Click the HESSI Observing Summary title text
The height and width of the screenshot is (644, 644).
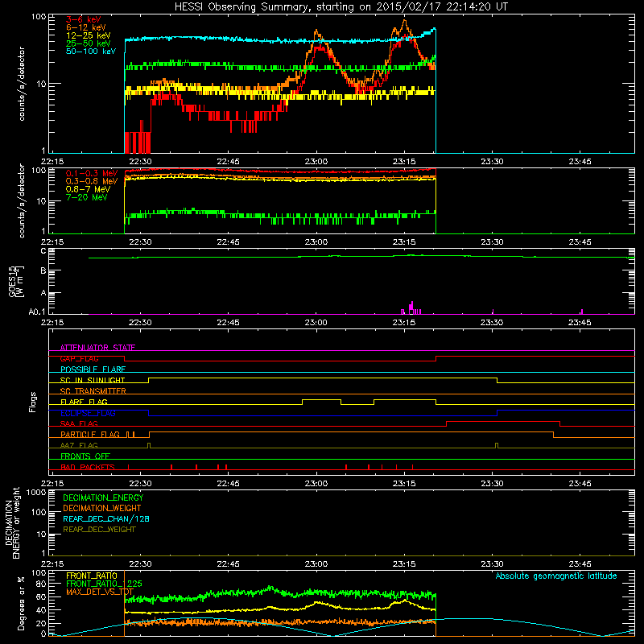pos(341,6)
